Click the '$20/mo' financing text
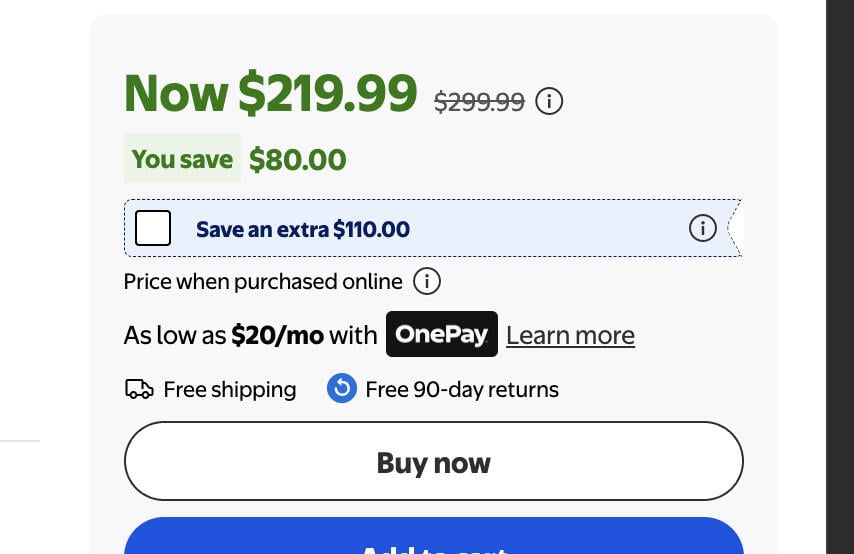Screen dimensions: 854x554 click(277, 335)
